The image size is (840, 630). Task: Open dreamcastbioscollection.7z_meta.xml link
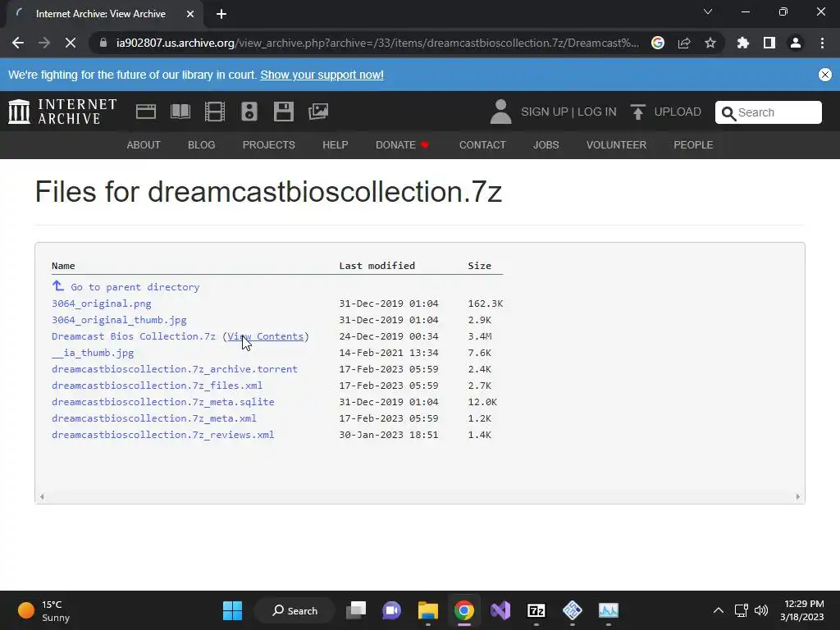click(x=153, y=418)
